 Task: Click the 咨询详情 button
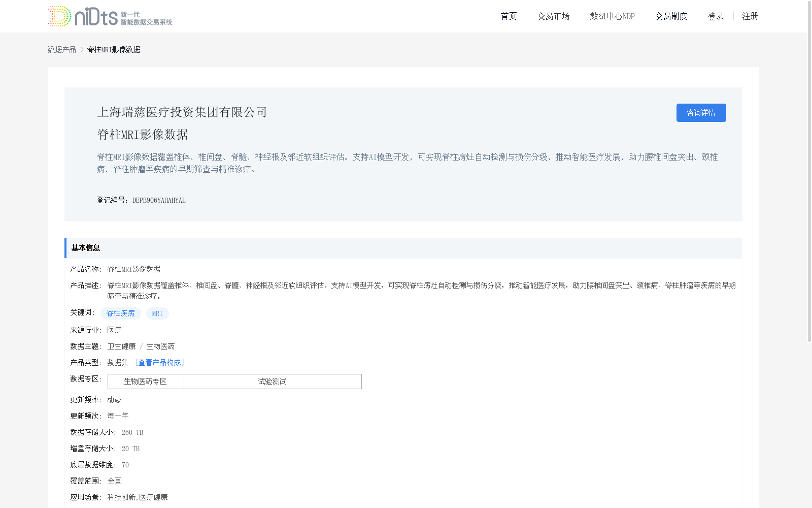tap(701, 113)
